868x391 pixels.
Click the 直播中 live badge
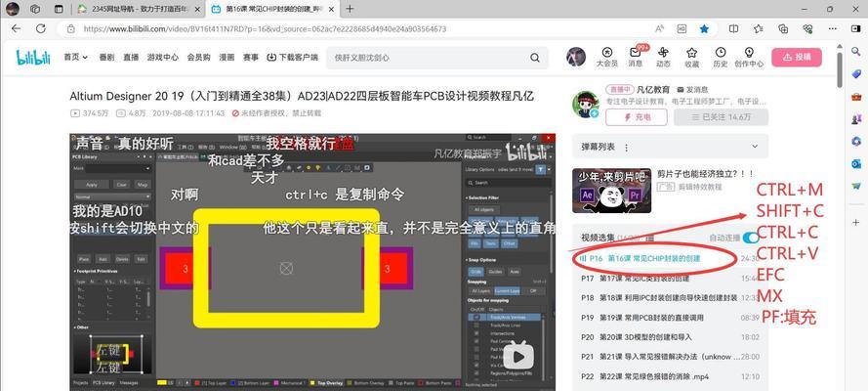pos(619,89)
